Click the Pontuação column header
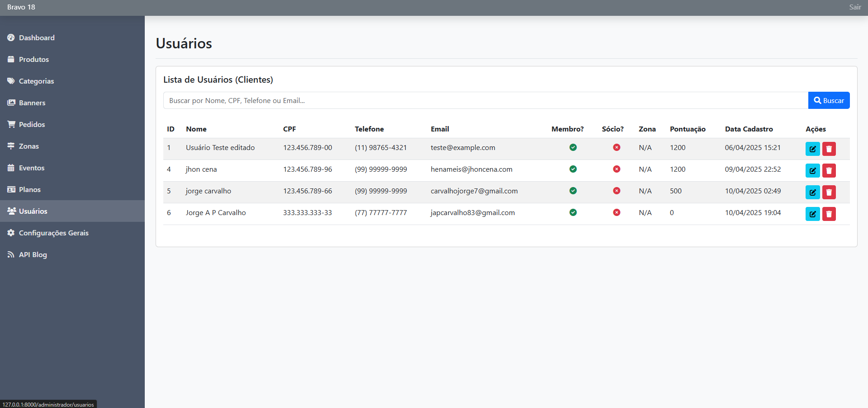Image resolution: width=868 pixels, height=408 pixels. (x=688, y=129)
